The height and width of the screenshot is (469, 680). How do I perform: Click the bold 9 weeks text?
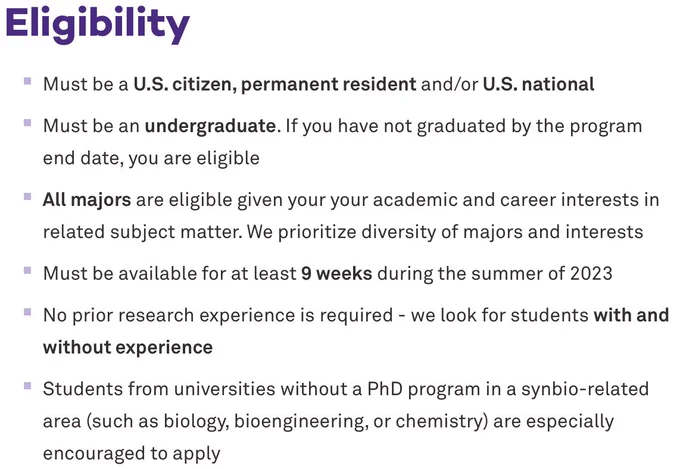337,274
